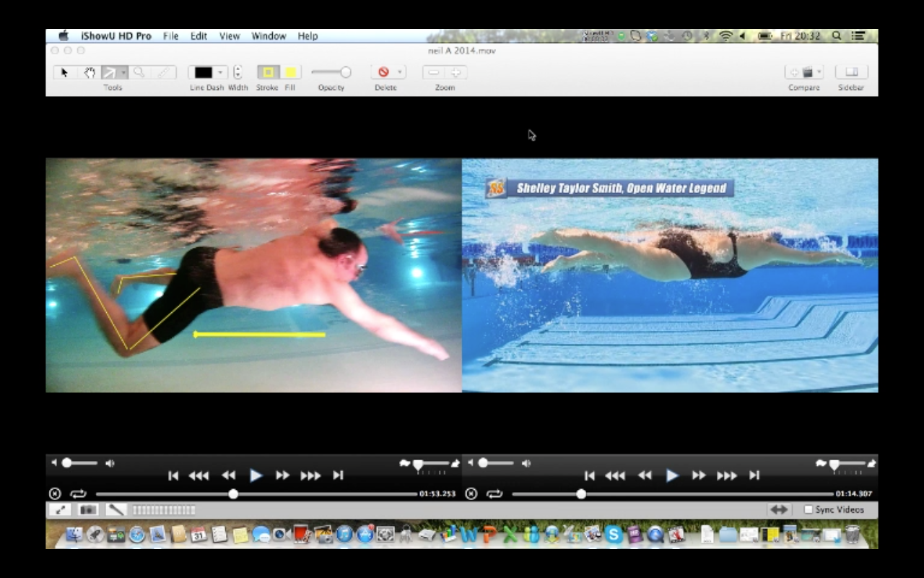This screenshot has height=578, width=924.
Task: Play the left swimmer video
Action: [x=256, y=475]
